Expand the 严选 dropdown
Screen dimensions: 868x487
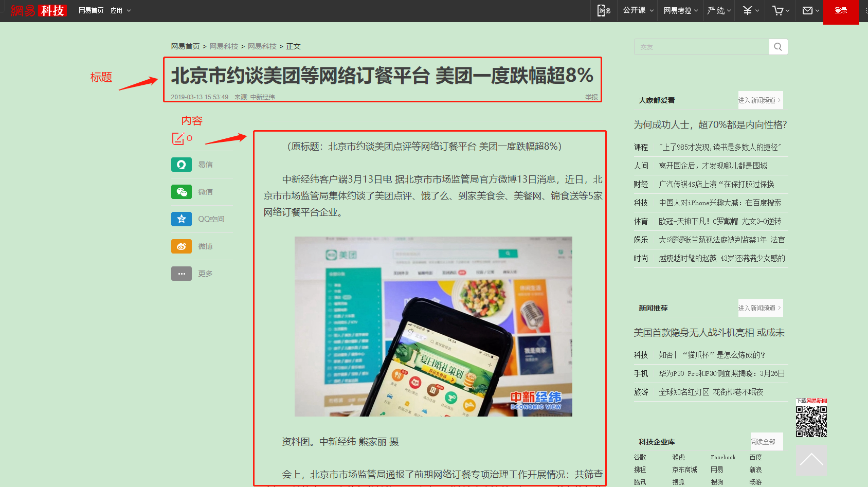pyautogui.click(x=719, y=10)
